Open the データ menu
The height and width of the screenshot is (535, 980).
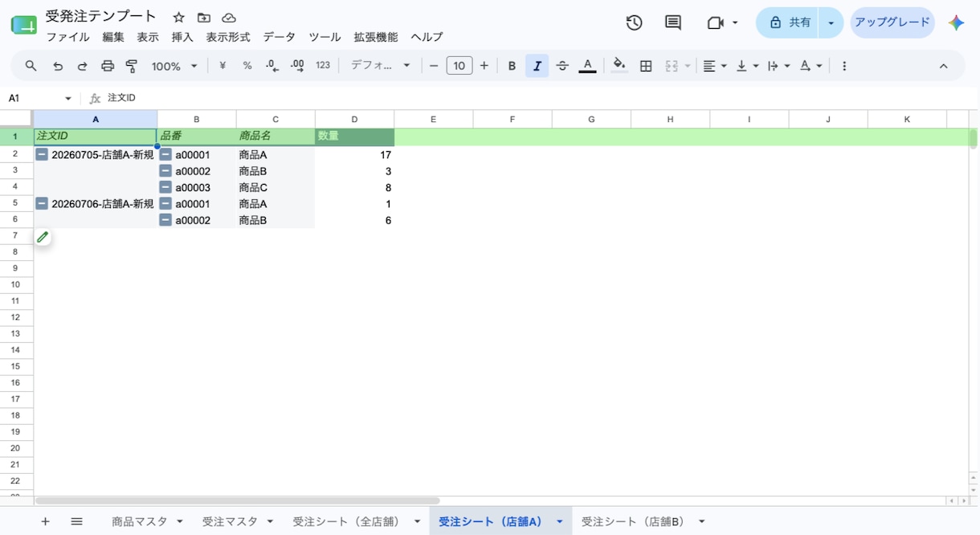click(280, 37)
